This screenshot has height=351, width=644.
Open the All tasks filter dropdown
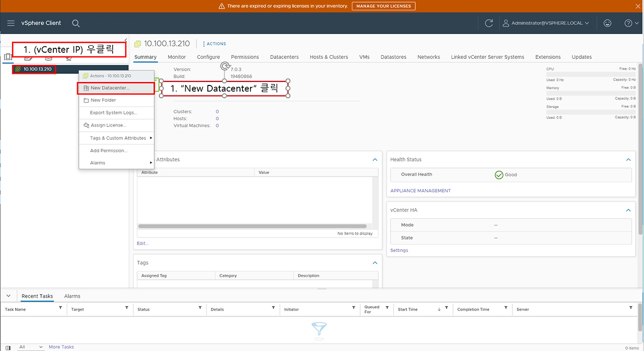[31, 347]
